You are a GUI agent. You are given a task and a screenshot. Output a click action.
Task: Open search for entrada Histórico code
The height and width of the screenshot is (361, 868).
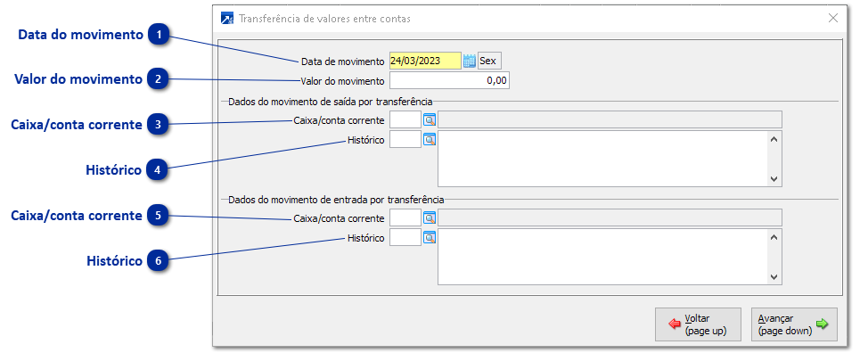point(430,237)
